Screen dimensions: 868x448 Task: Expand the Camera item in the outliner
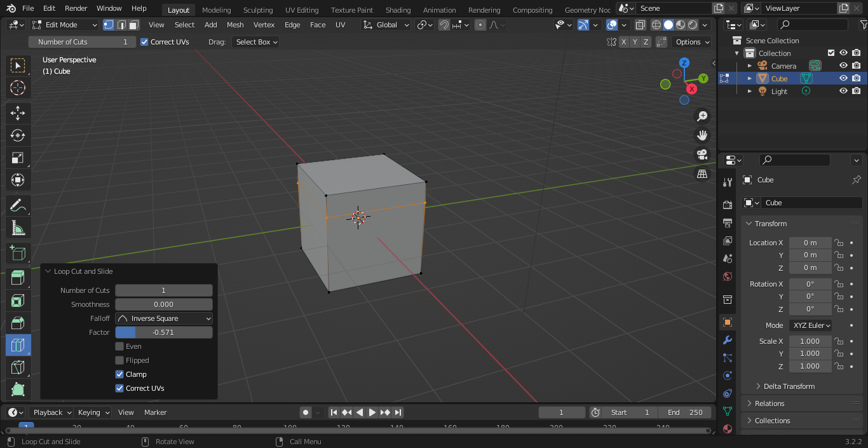[749, 66]
